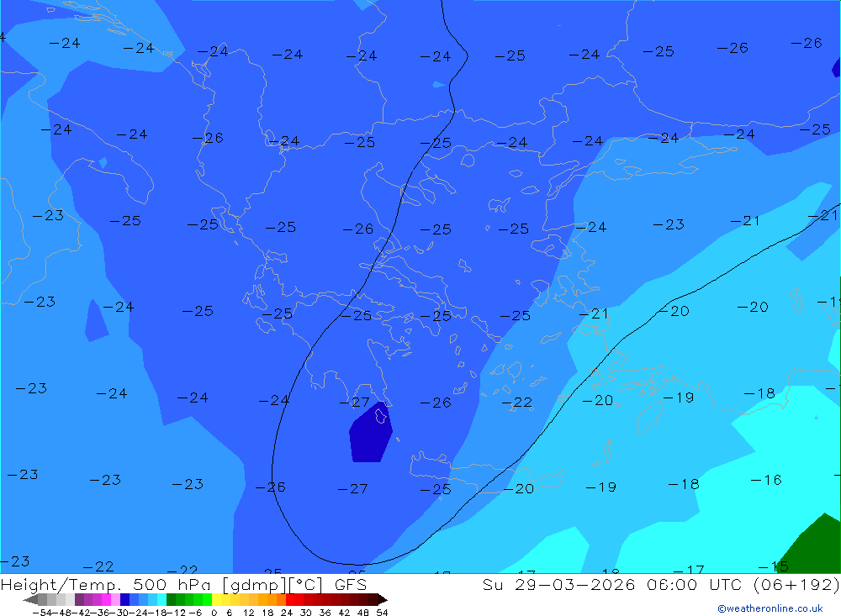Click the '24' color scale label
This screenshot has width=841, height=616.
(x=287, y=613)
